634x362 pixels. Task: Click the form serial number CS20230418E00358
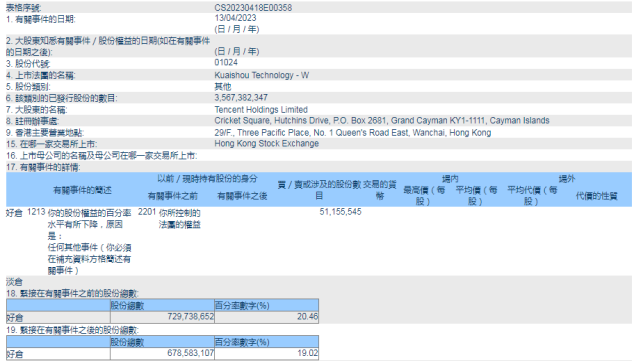253,8
